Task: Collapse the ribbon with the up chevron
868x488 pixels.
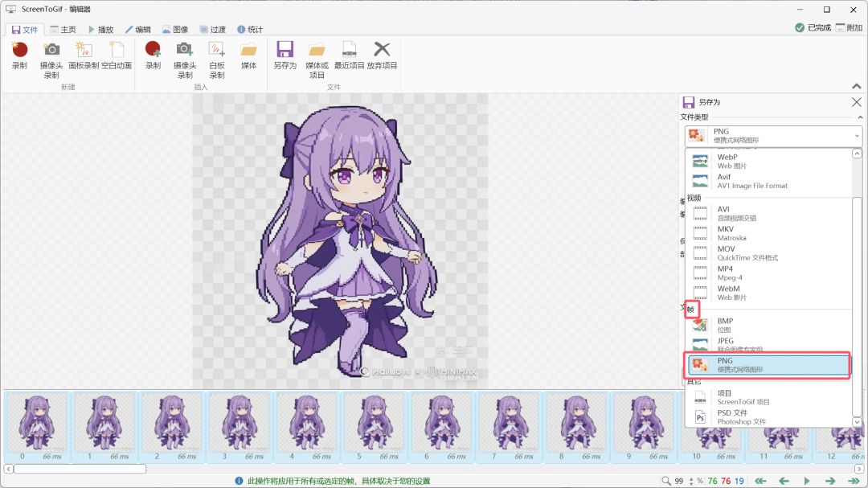Action: pyautogui.click(x=857, y=86)
